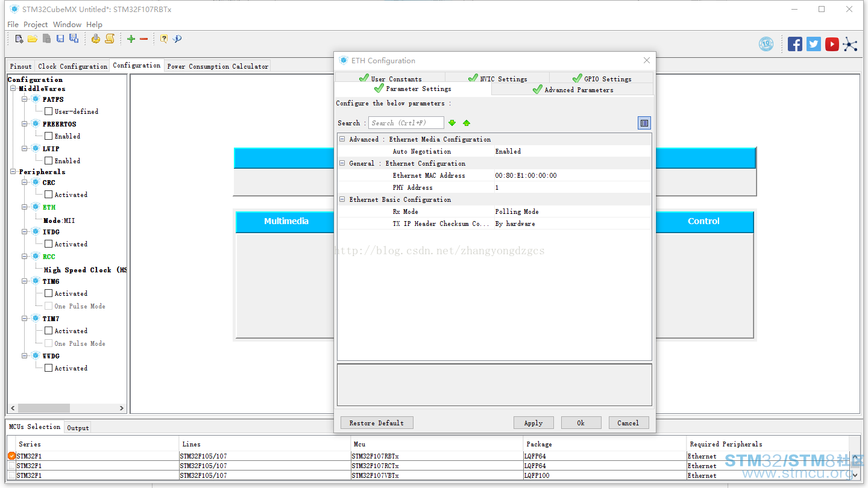This screenshot has height=488, width=868.
Task: Click the Restore Default button
Action: (377, 423)
